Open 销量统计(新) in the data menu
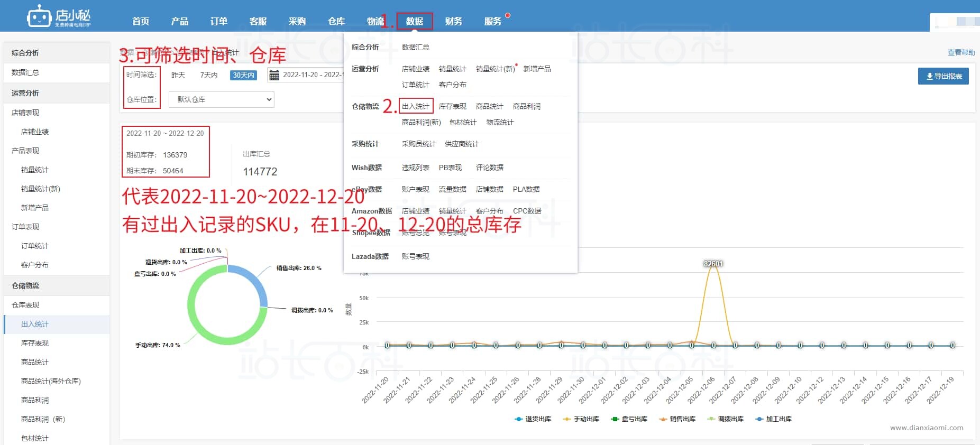This screenshot has height=445, width=980. click(x=495, y=69)
